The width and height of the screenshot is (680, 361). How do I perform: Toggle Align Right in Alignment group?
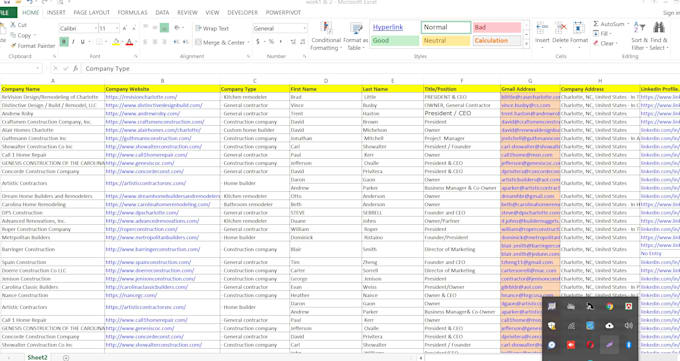coord(164,42)
